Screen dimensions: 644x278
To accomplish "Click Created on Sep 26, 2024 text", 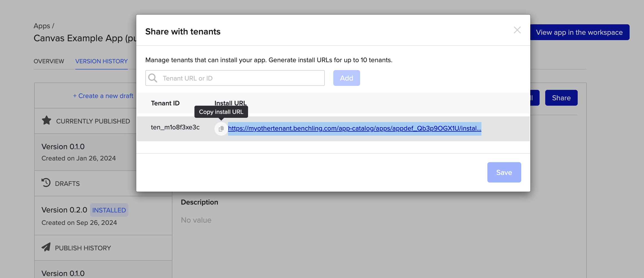I will (79, 223).
